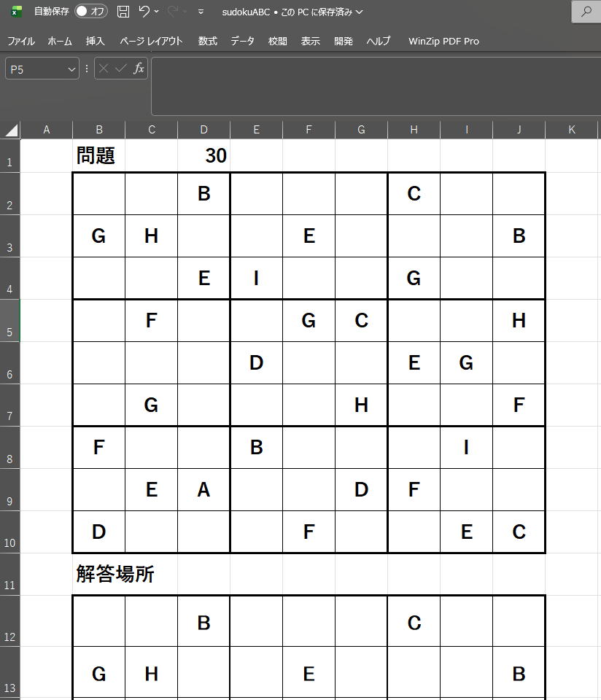Open the WinZip PDF Pro tab
This screenshot has width=601, height=700.
point(443,41)
